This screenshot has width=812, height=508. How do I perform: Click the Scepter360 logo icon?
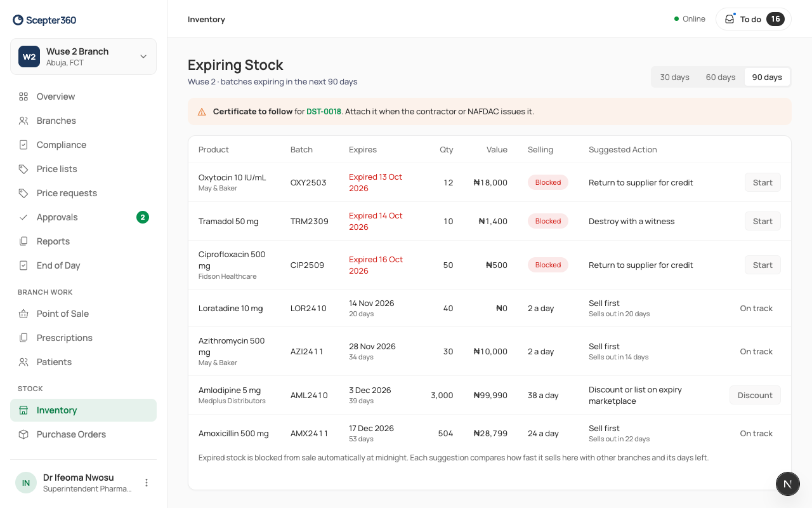[x=18, y=20]
